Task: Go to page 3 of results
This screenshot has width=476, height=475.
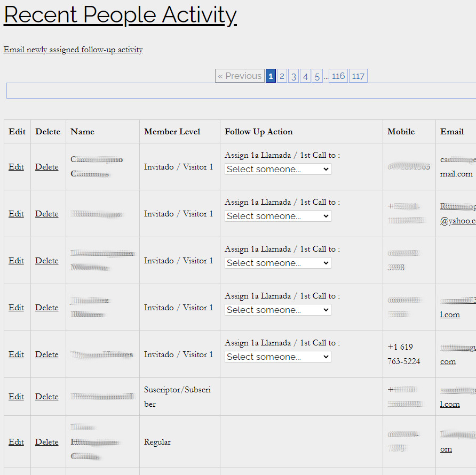Action: (x=293, y=76)
